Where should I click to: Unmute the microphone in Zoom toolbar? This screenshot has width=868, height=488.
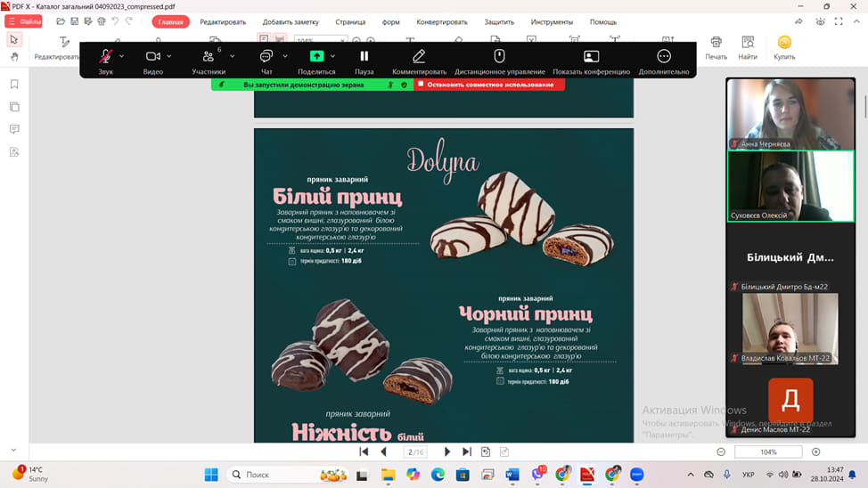[x=106, y=57]
